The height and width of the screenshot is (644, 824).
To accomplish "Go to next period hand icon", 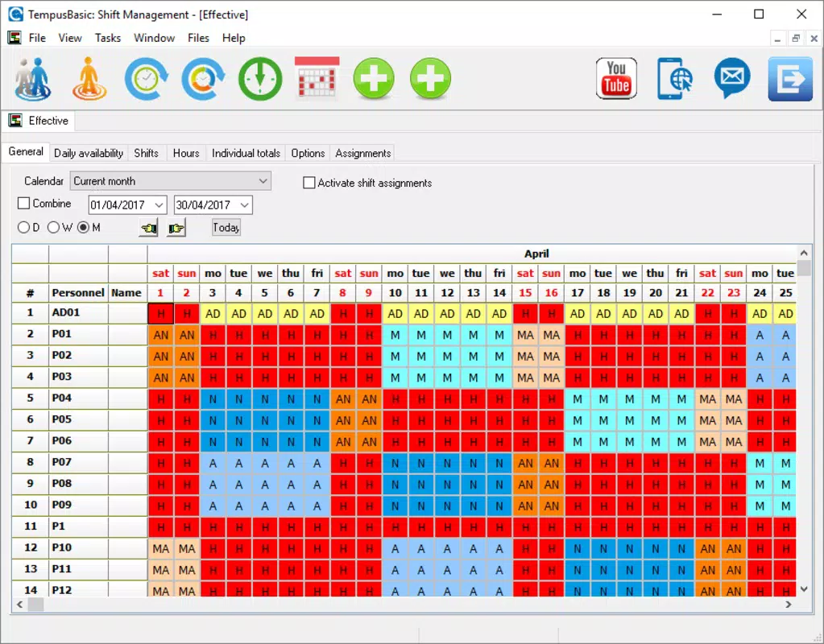I will point(176,228).
